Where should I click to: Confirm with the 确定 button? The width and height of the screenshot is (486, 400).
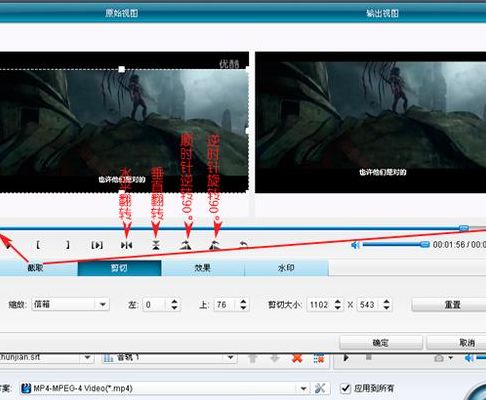381,343
